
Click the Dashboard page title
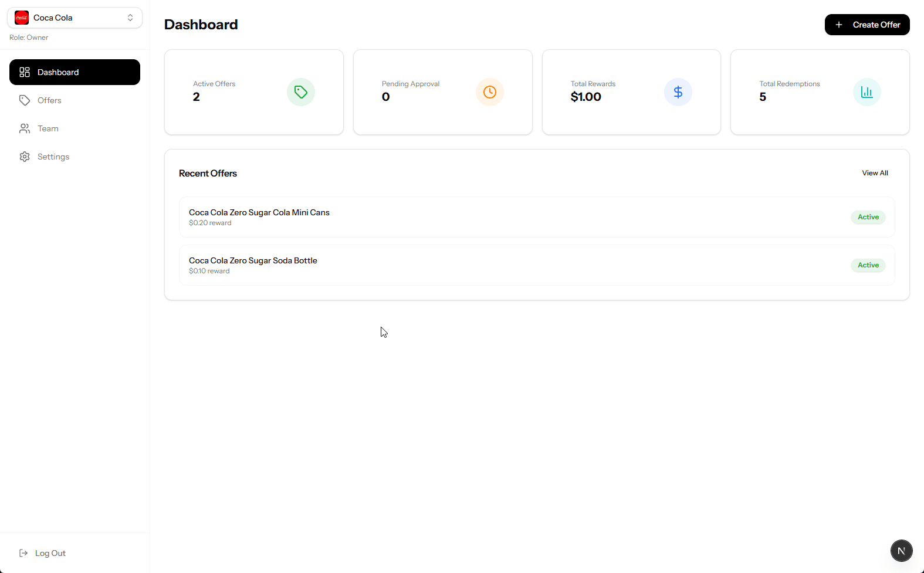click(x=201, y=25)
